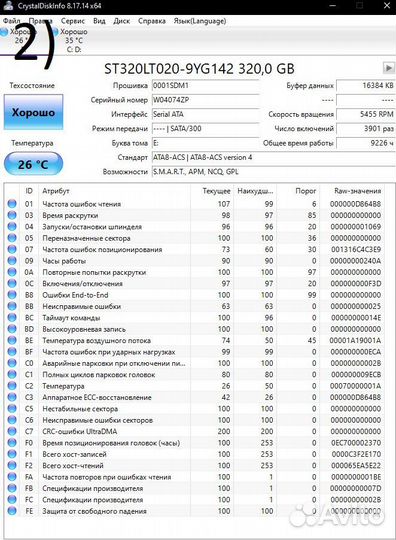Select the Переназначенные сектора row
This screenshot has height=540, width=396.
point(195,238)
